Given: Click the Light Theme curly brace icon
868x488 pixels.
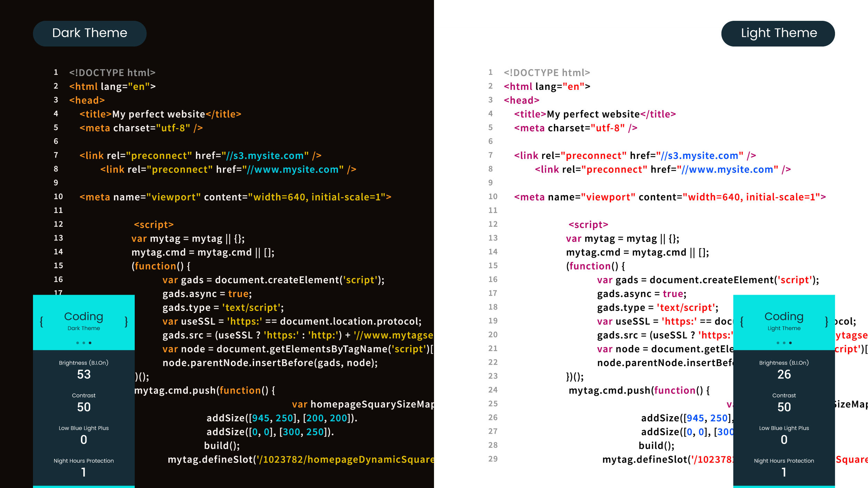Looking at the screenshot, I should click(x=743, y=321).
